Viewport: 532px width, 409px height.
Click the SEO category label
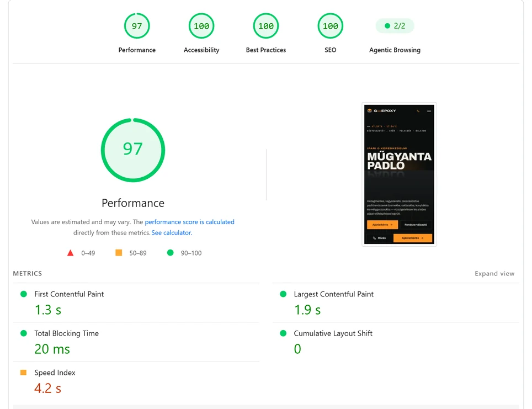tap(330, 50)
